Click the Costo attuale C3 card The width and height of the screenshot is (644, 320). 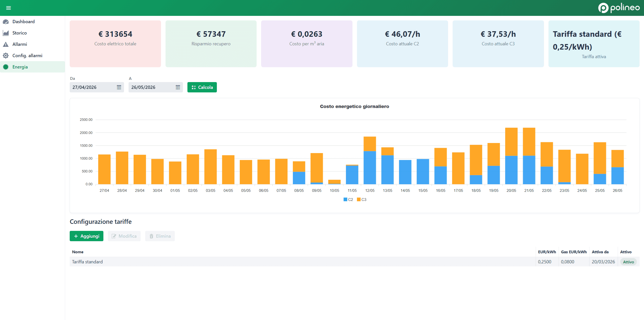[x=498, y=44]
